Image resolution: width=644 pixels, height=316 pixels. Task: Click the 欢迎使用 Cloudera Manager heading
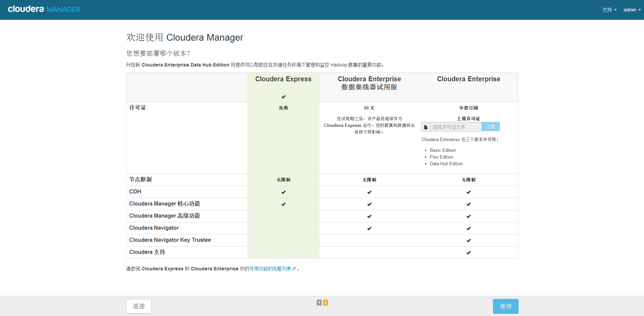(x=185, y=37)
